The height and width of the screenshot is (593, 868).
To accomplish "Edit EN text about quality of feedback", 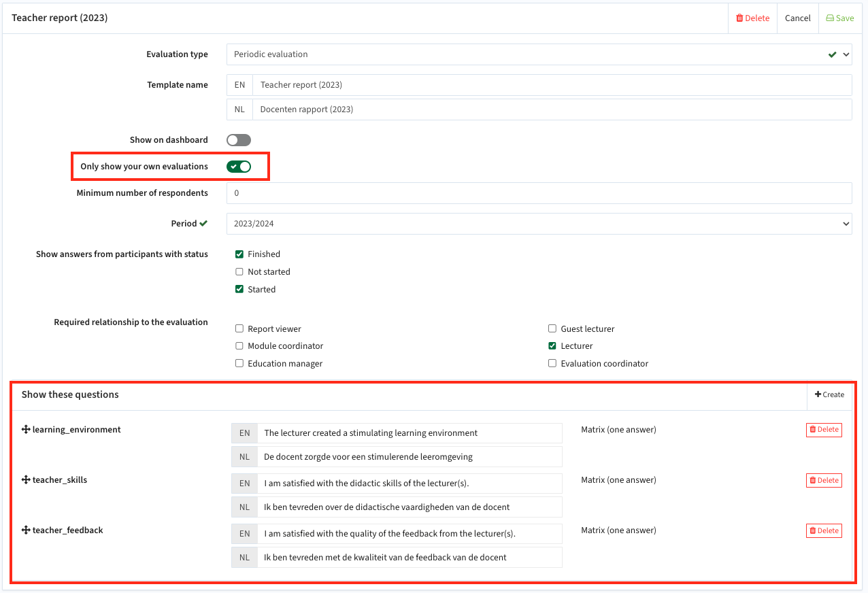I will (x=410, y=534).
